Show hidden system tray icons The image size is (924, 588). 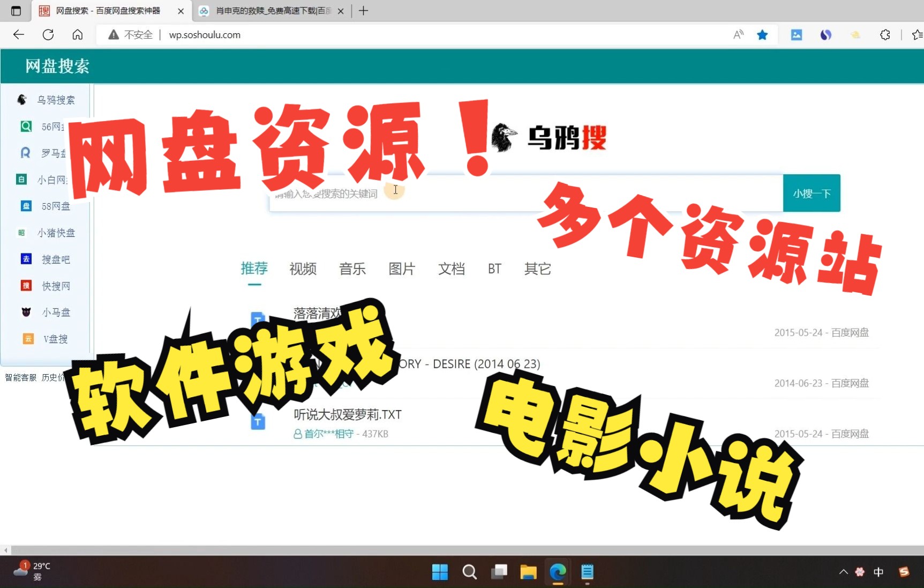[x=843, y=572]
